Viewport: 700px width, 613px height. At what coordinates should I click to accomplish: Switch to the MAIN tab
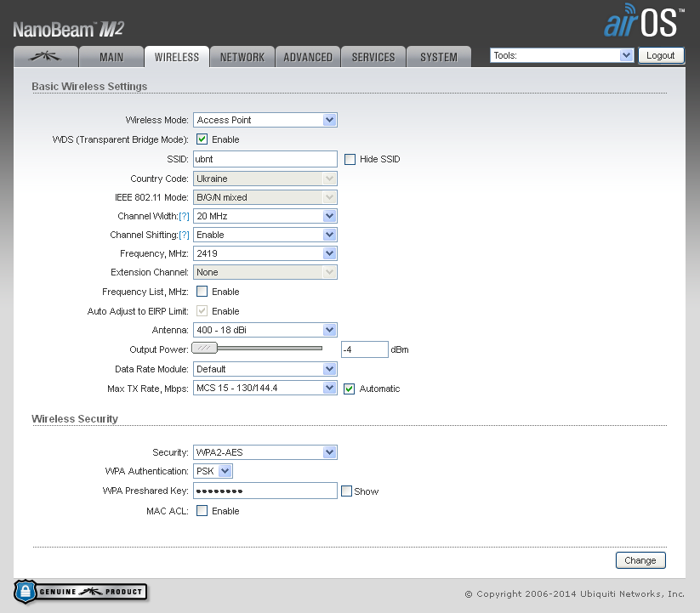(111, 57)
